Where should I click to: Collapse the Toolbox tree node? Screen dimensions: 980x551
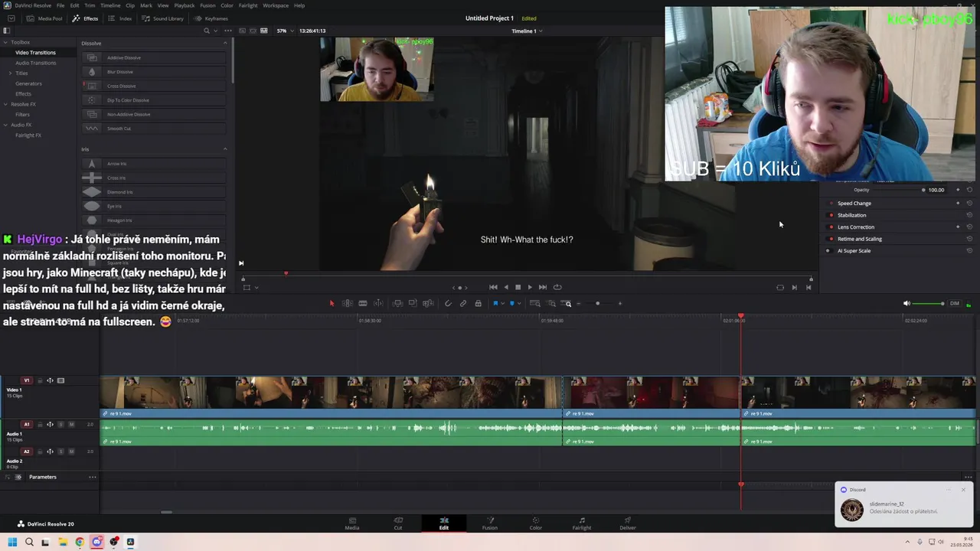click(6, 42)
